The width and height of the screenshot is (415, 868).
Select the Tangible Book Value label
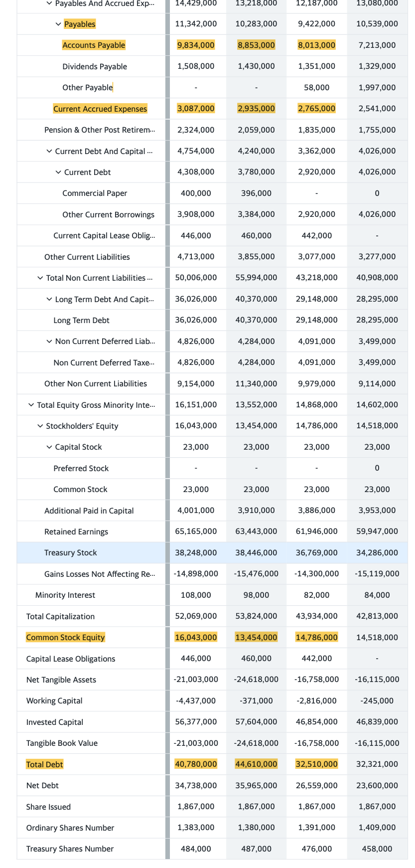pos(62,743)
